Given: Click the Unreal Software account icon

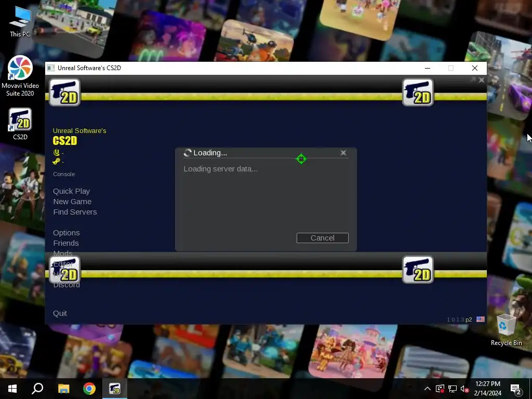Looking at the screenshot, I should (56, 152).
